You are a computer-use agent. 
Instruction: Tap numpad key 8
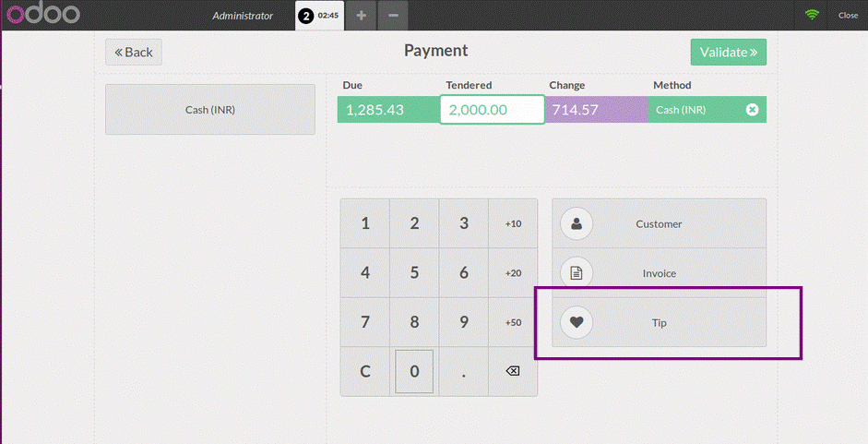414,322
